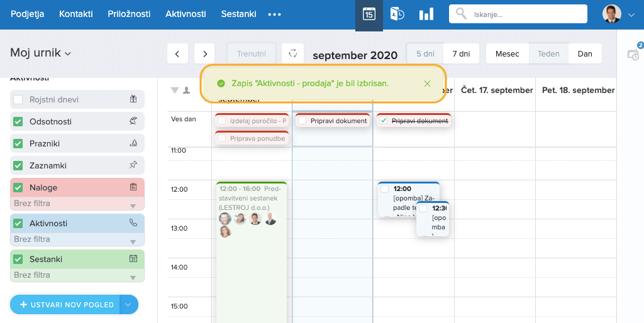The height and width of the screenshot is (323, 644).
Task: Open the profile menu chevron
Action: coord(631,15)
